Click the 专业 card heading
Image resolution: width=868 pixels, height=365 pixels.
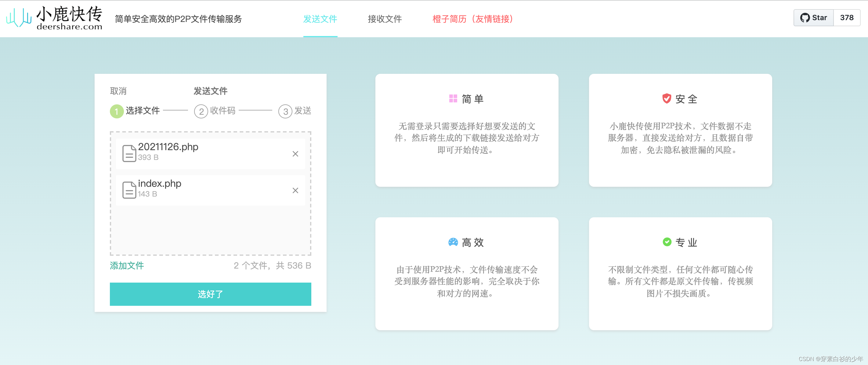[x=686, y=243]
